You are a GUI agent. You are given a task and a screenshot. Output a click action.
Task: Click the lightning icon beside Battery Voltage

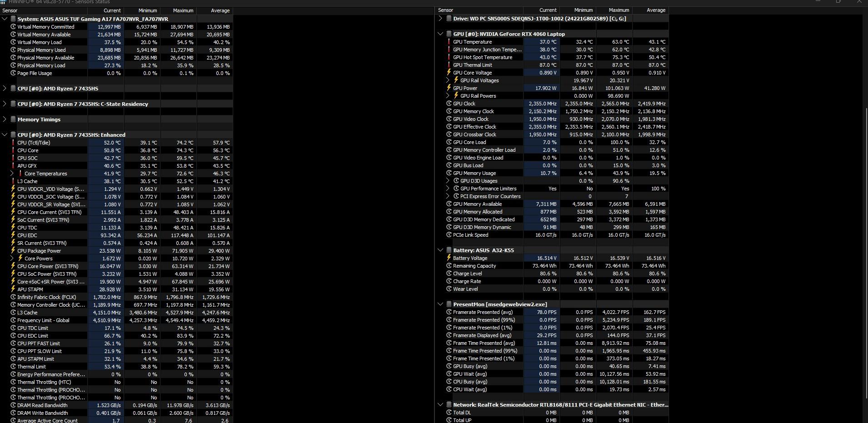tap(449, 258)
